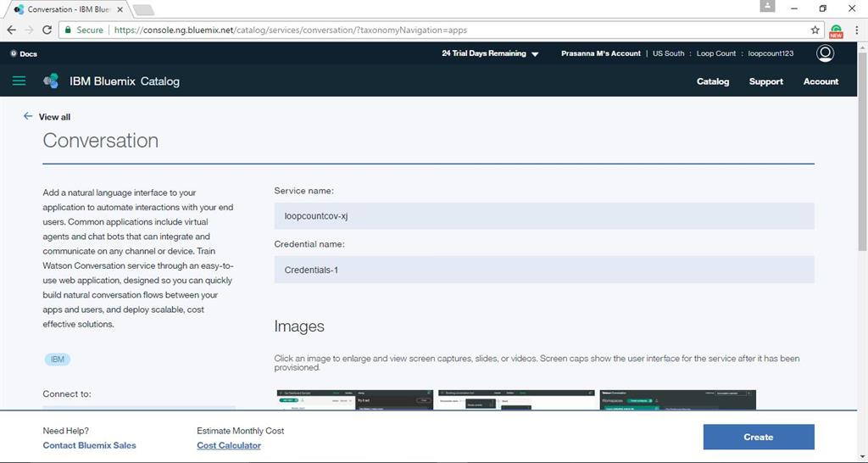Open the green extension icon marked NEW

(x=836, y=31)
